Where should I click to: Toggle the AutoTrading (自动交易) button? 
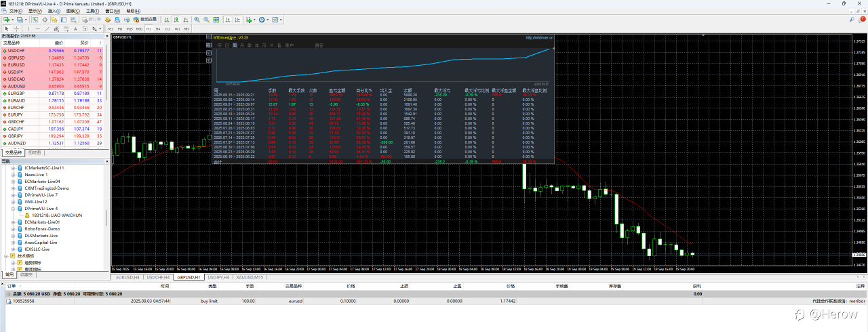point(145,20)
